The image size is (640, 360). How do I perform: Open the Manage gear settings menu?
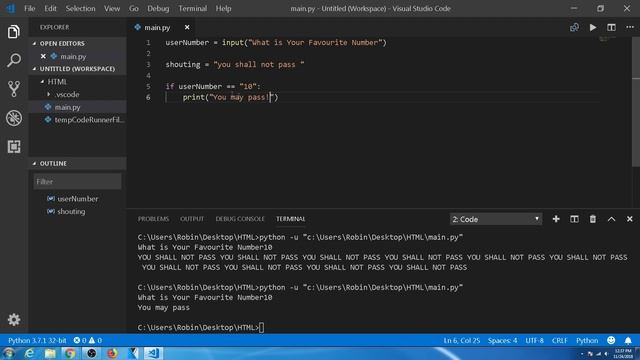point(13,319)
